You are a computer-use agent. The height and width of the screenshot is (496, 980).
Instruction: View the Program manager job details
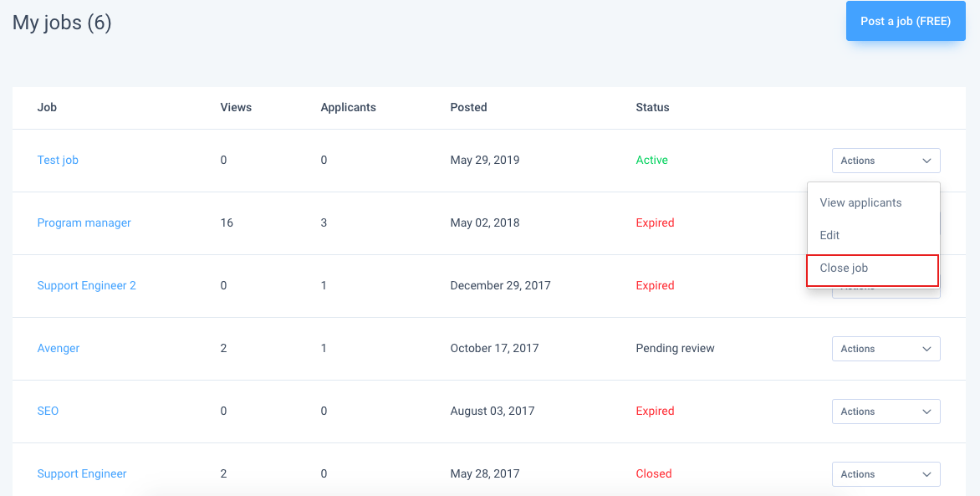[84, 222]
